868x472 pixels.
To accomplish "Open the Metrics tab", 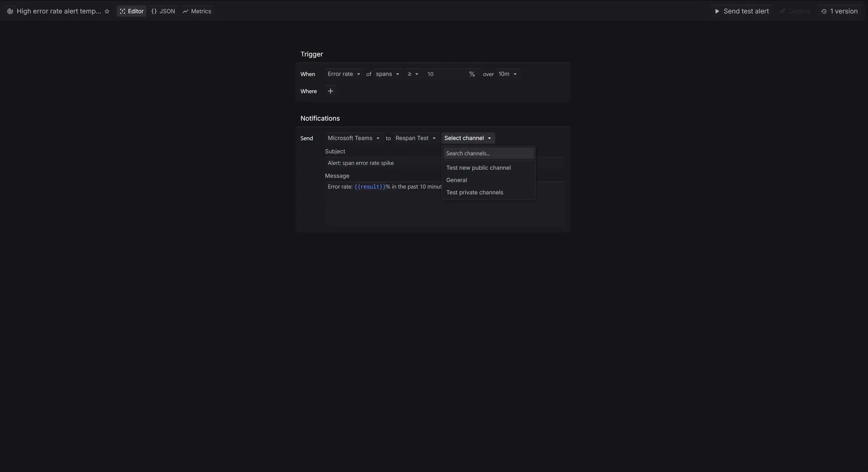I will [x=197, y=11].
